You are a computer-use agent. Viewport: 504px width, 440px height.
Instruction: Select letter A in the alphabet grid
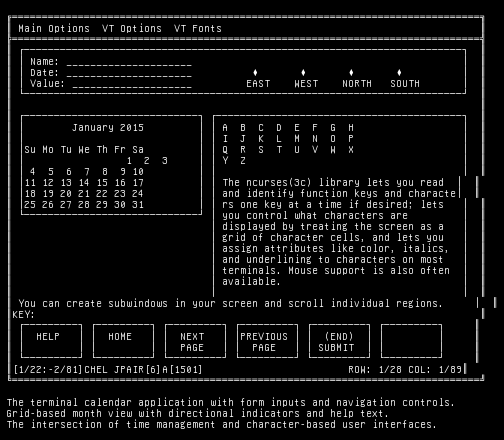pyautogui.click(x=225, y=128)
